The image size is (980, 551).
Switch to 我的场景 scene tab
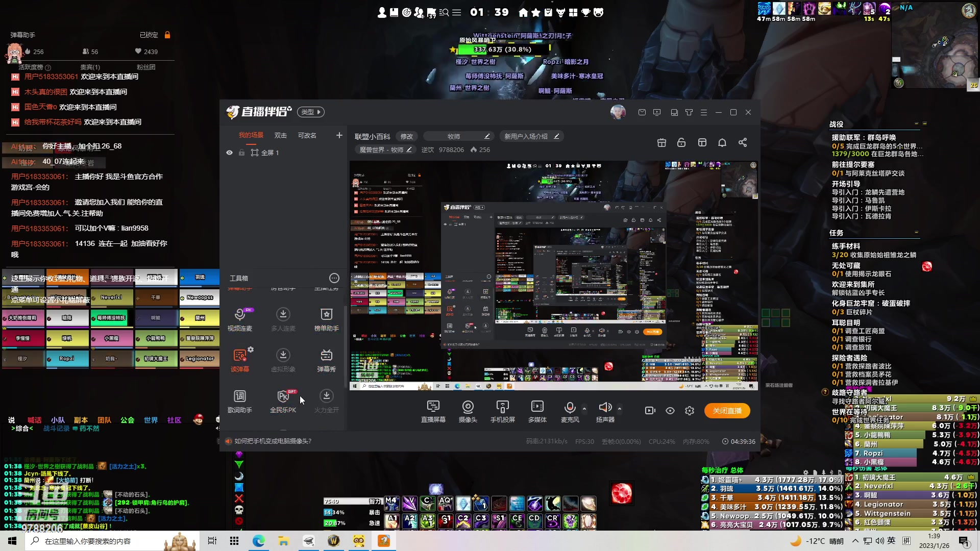[251, 135]
